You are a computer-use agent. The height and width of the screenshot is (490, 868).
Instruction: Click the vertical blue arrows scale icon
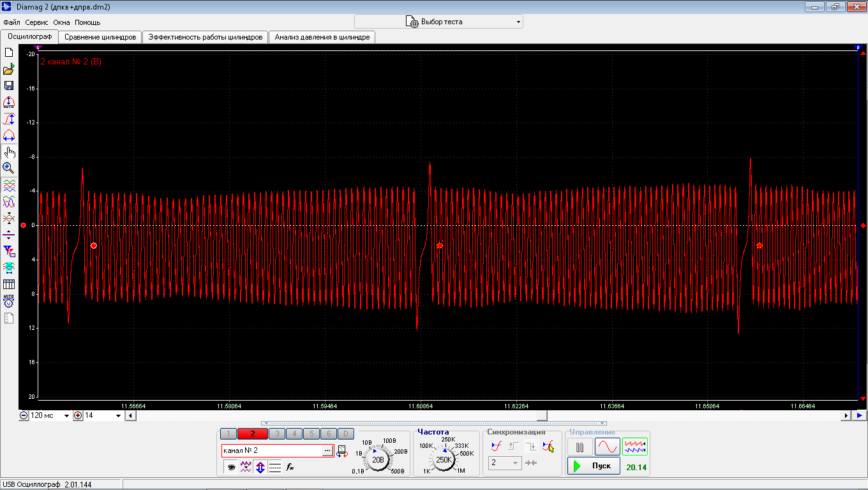pos(260,467)
